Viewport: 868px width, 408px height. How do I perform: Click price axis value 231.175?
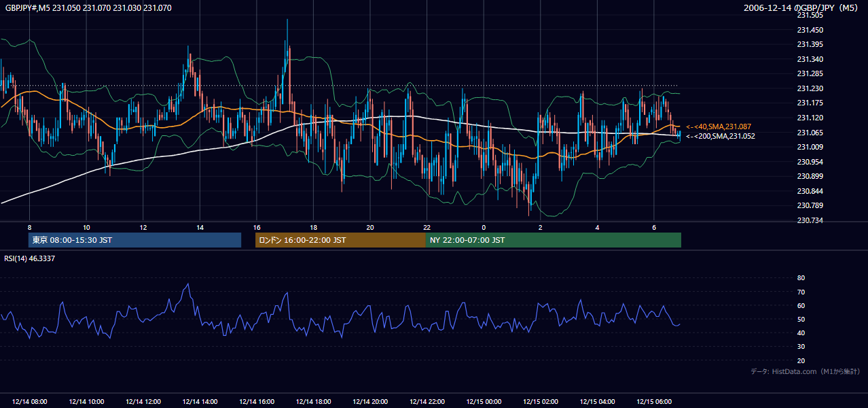pyautogui.click(x=810, y=103)
